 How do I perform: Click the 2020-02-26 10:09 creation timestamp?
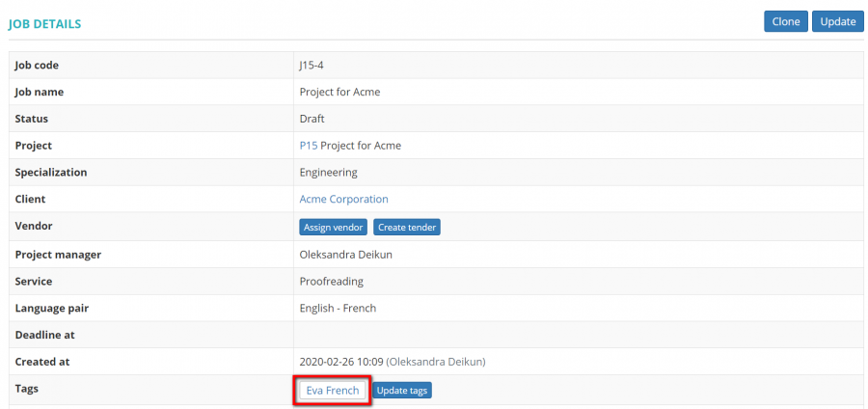click(341, 362)
